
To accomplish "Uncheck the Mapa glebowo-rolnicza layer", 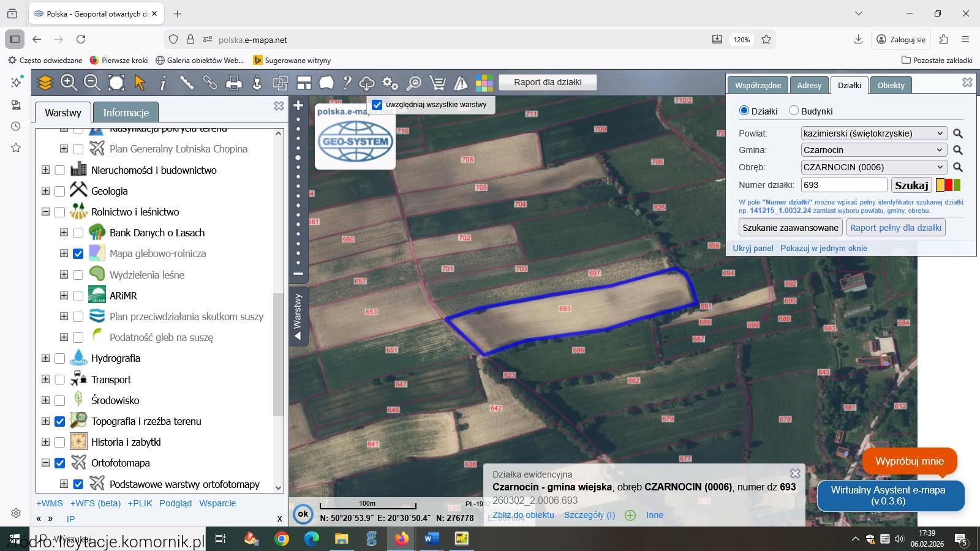I will (78, 253).
